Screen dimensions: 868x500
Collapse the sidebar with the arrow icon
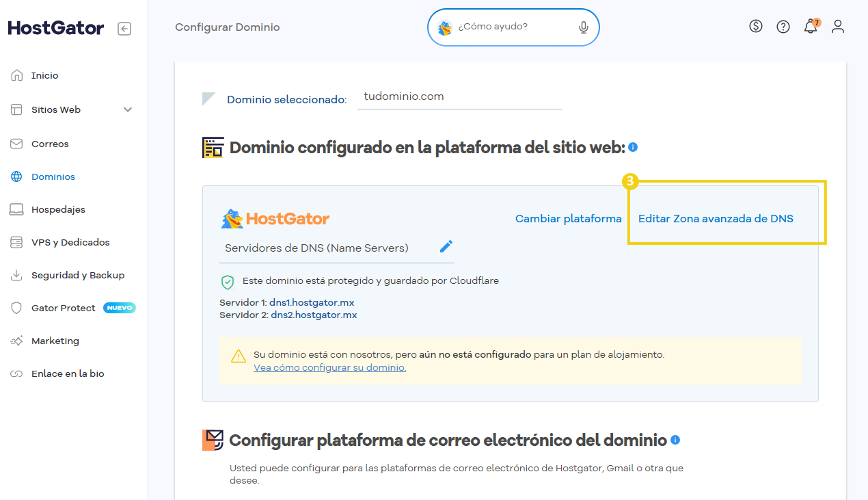(124, 29)
